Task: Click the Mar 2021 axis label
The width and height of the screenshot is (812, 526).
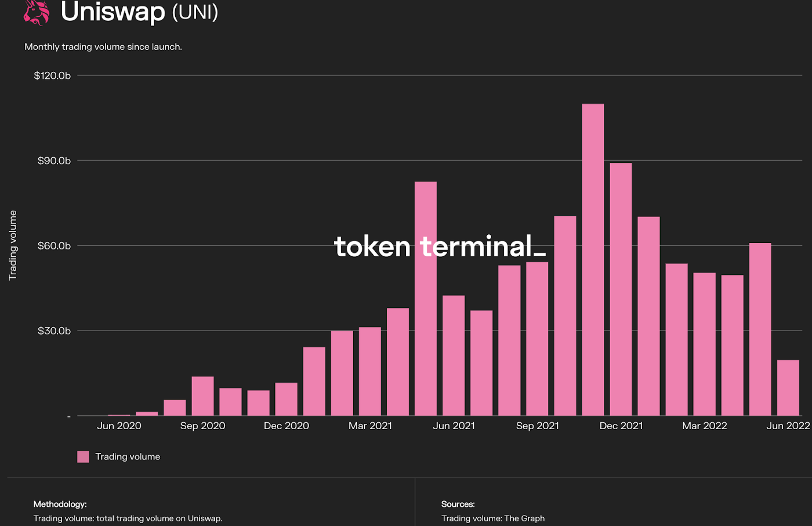Action: [370, 426]
